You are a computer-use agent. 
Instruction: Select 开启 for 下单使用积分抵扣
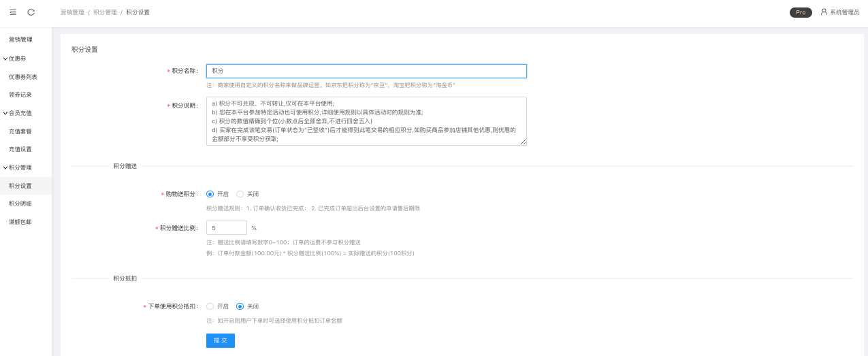(210, 306)
